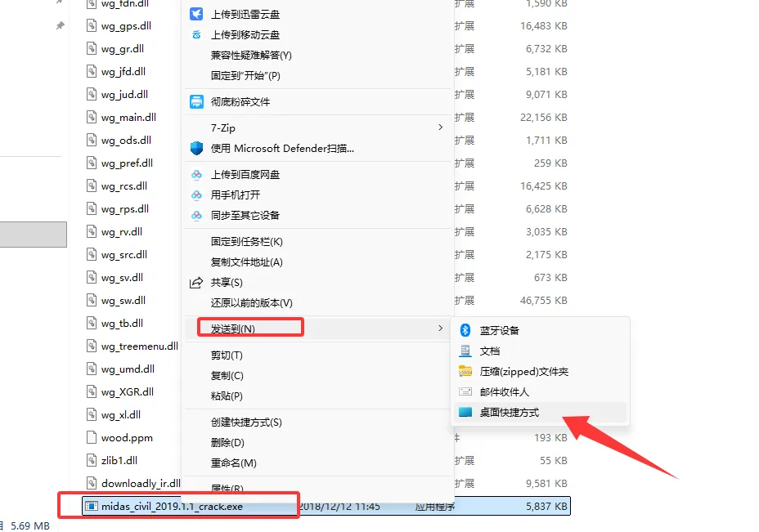This screenshot has width=759, height=532.
Task: Select the wg_rcs.dll file name
Action: (124, 186)
